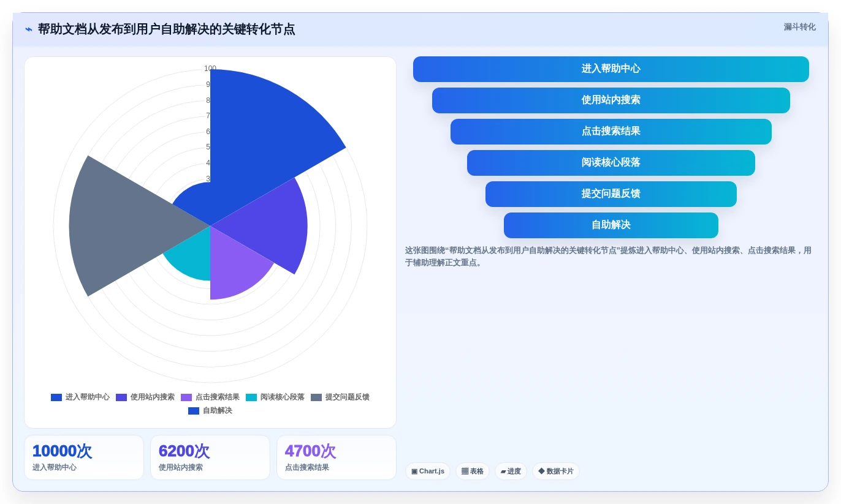Click the description paragraph under the funnel
Viewport: 841px width, 504px height.
pos(608,257)
